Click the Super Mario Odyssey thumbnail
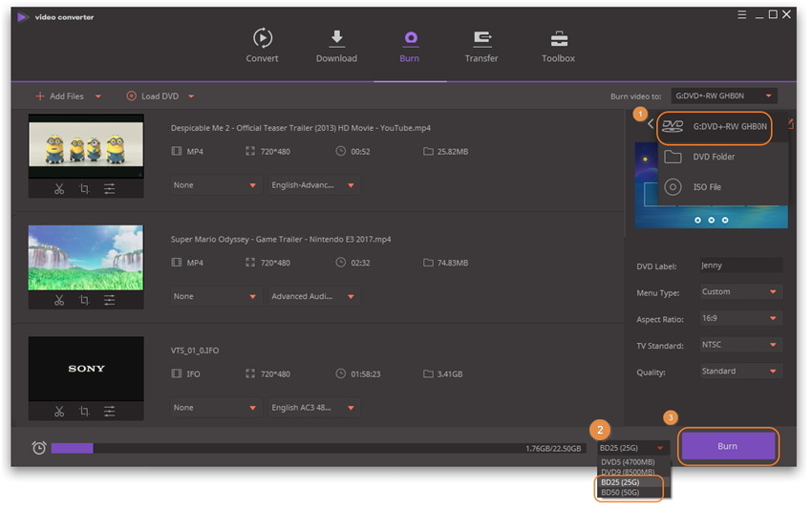Image resolution: width=812 pixels, height=511 pixels. [x=86, y=258]
